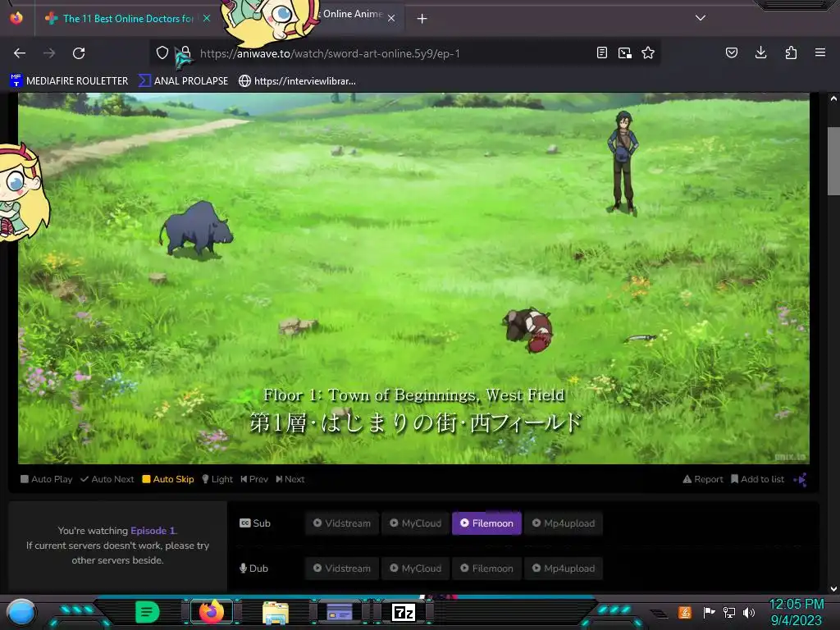Toggle the Auto Play checkbox
This screenshot has width=840, height=630.
tap(47, 479)
